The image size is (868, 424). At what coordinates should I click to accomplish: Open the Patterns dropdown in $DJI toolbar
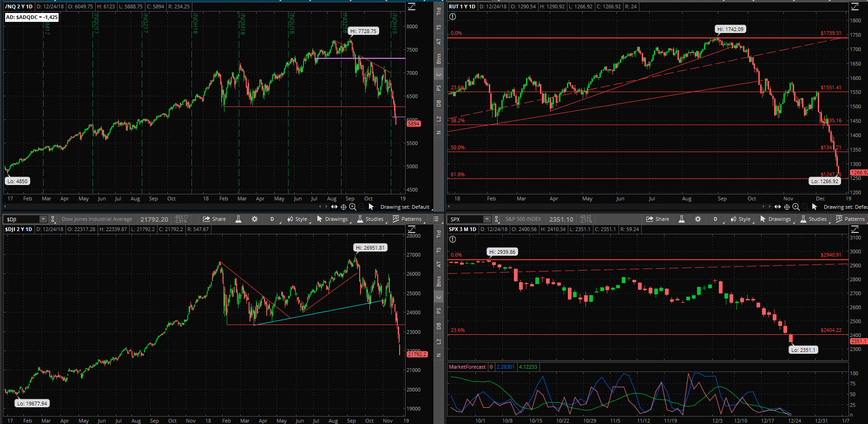(407, 219)
